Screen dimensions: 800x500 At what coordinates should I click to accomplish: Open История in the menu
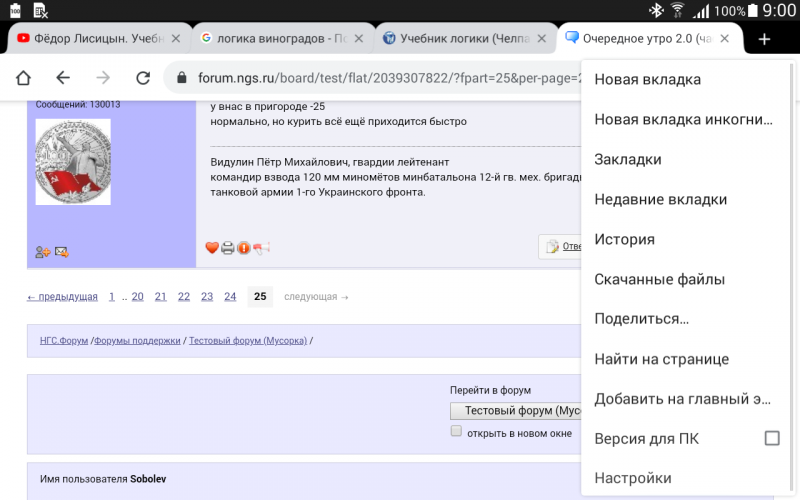624,239
